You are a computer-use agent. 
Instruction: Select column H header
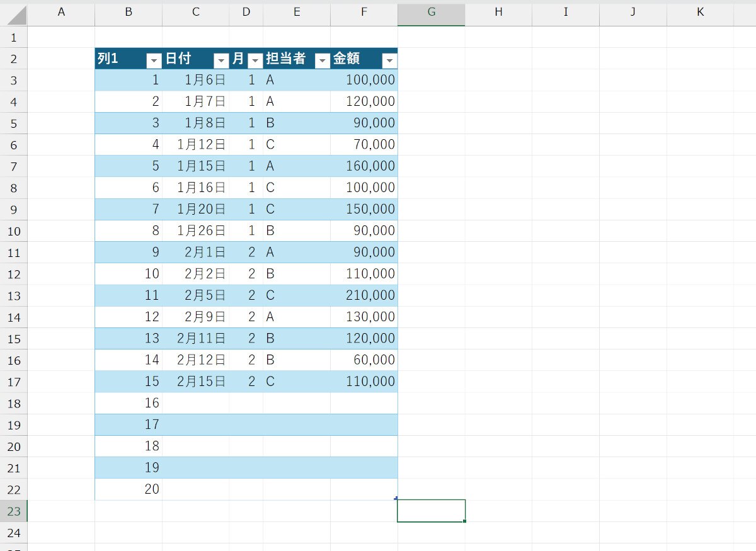tap(498, 12)
